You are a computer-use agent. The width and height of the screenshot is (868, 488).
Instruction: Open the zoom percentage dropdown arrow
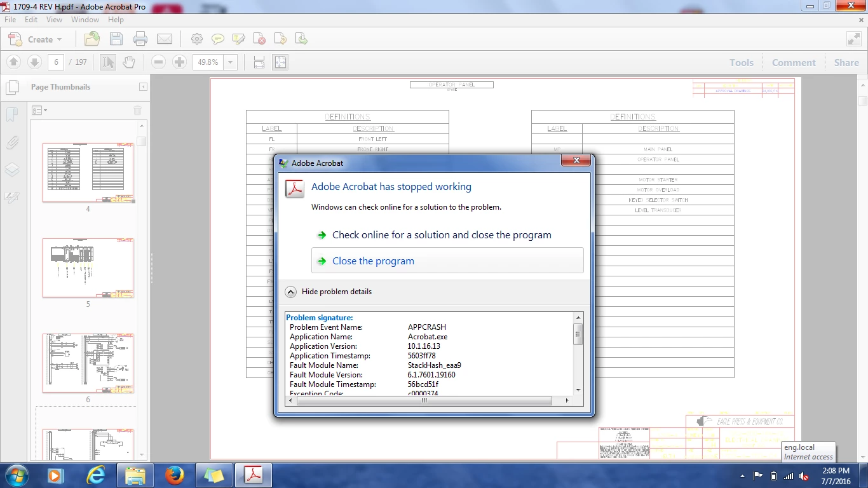coord(231,62)
